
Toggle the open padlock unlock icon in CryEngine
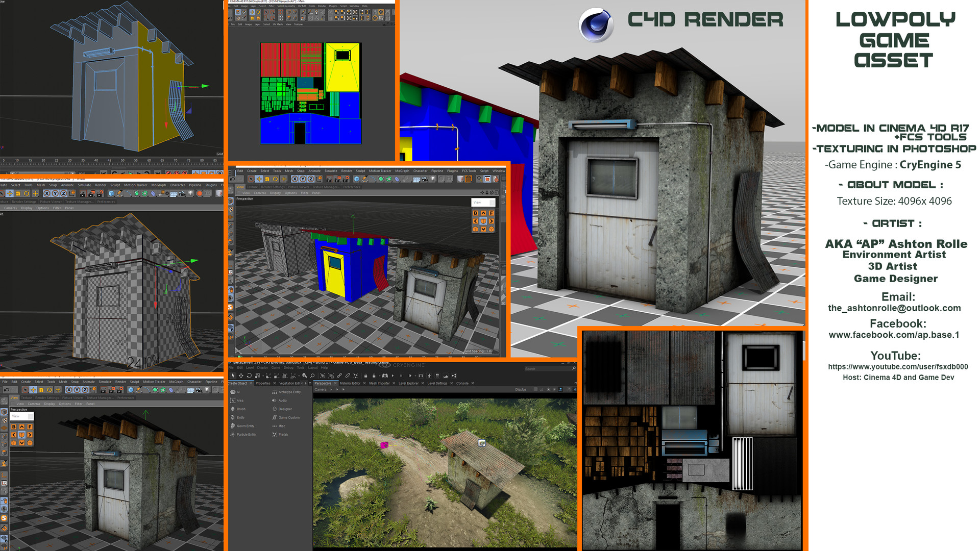374,375
